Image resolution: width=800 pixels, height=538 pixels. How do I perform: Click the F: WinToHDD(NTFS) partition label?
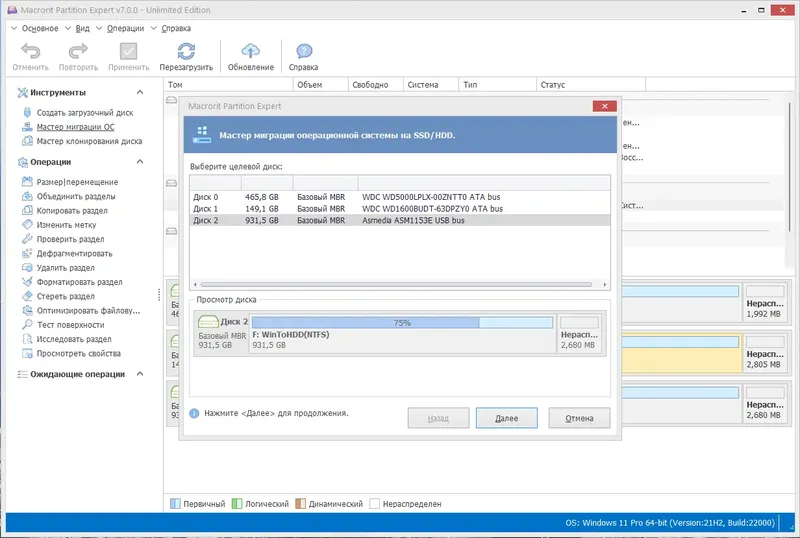291,335
